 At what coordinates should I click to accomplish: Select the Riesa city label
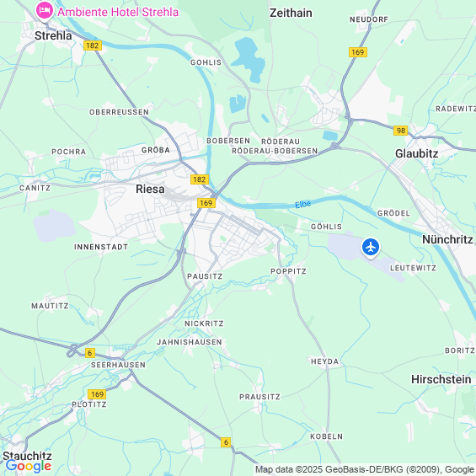150,189
